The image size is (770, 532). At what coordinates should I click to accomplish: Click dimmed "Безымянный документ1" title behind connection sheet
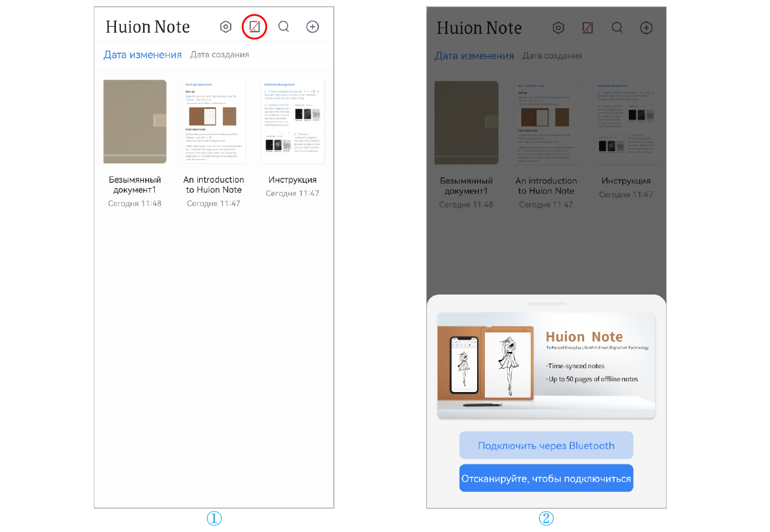(466, 186)
